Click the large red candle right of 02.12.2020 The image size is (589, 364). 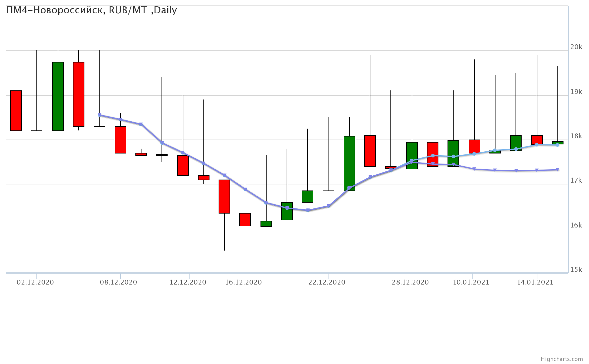click(79, 94)
